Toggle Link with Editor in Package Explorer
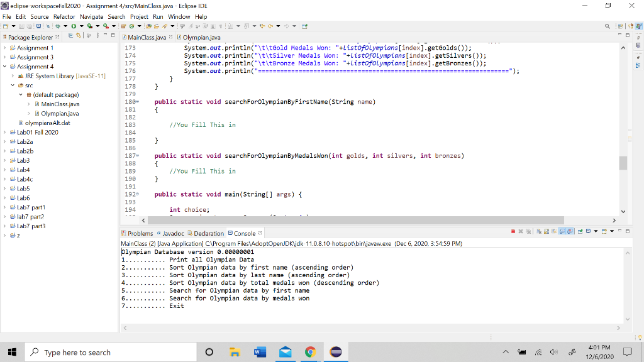Screen dimensions: 644x362 78,36
